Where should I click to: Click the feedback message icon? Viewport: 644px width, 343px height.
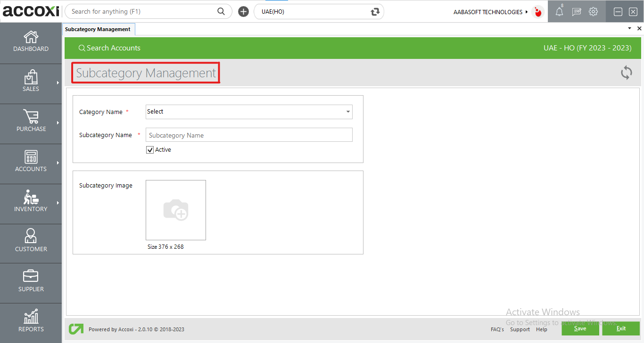[x=576, y=11]
